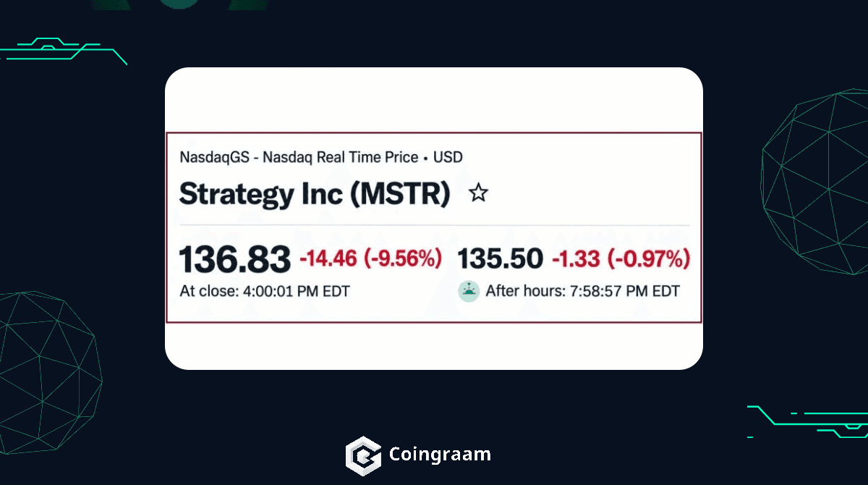Click the USD currency label
Screen dimensions: 868x485
tap(448, 156)
